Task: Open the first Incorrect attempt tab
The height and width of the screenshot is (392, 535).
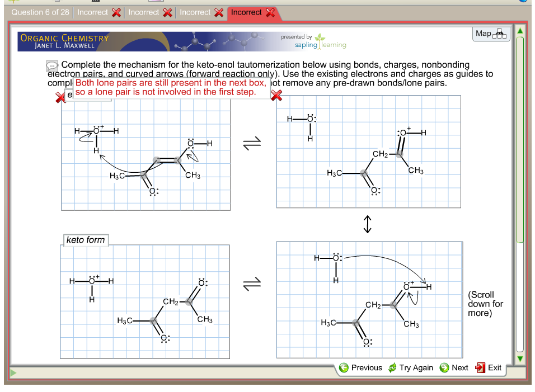Action: 98,12
